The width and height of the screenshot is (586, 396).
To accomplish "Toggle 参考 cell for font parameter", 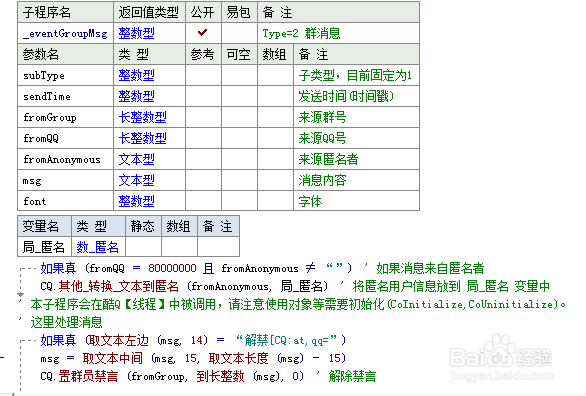I will (x=203, y=201).
